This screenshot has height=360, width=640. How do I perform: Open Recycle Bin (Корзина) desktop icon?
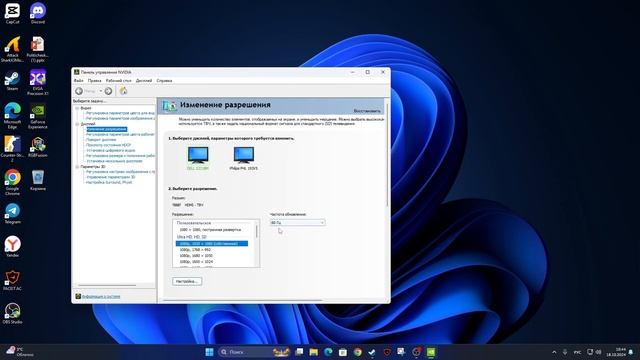point(38,180)
